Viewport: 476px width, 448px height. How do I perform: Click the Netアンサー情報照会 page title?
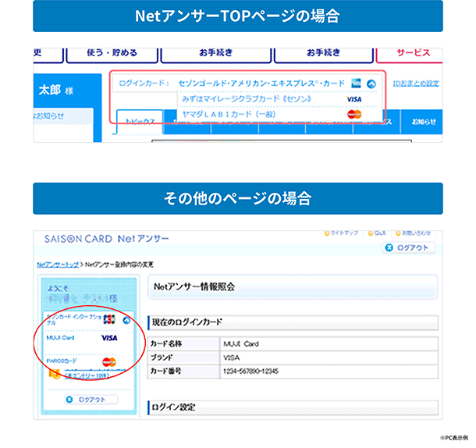tap(194, 286)
